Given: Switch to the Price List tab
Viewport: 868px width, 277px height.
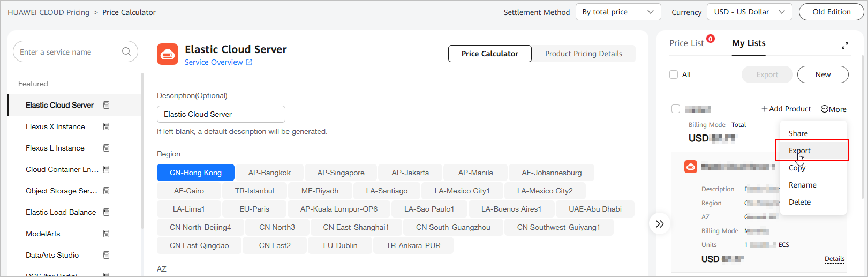Looking at the screenshot, I should click(x=686, y=43).
